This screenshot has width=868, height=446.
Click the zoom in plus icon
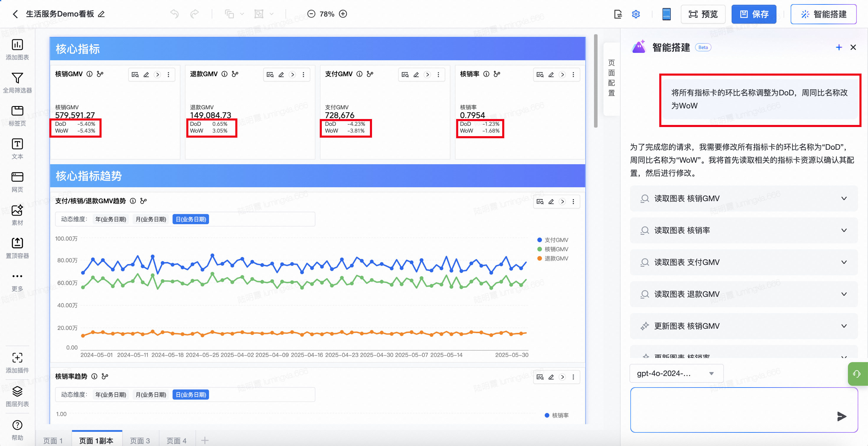tap(343, 14)
